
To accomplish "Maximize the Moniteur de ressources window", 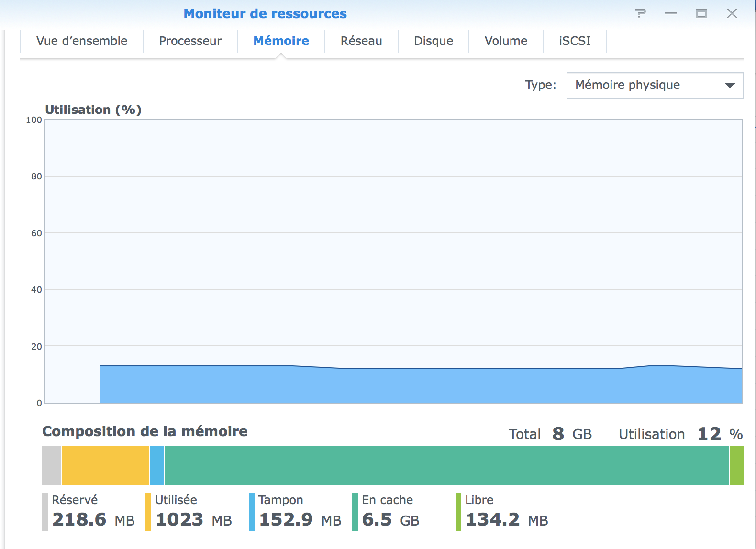I will tap(701, 13).
